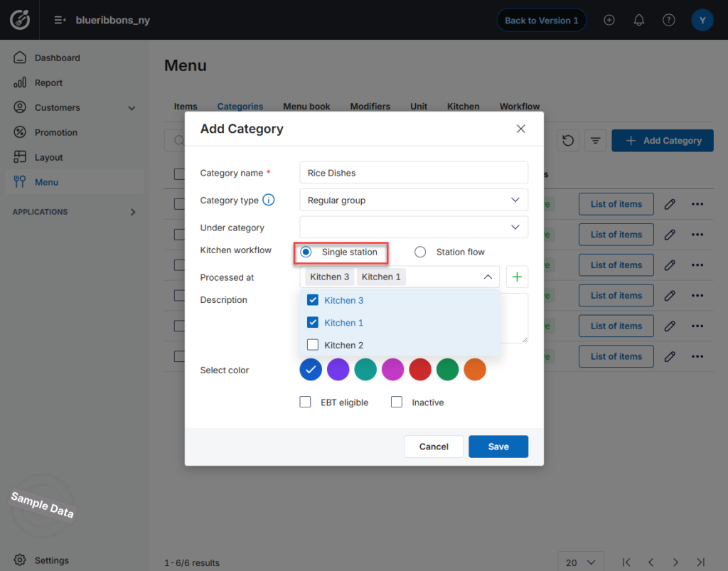Click Back to Version 1 button
The image size is (728, 571).
coord(541,20)
